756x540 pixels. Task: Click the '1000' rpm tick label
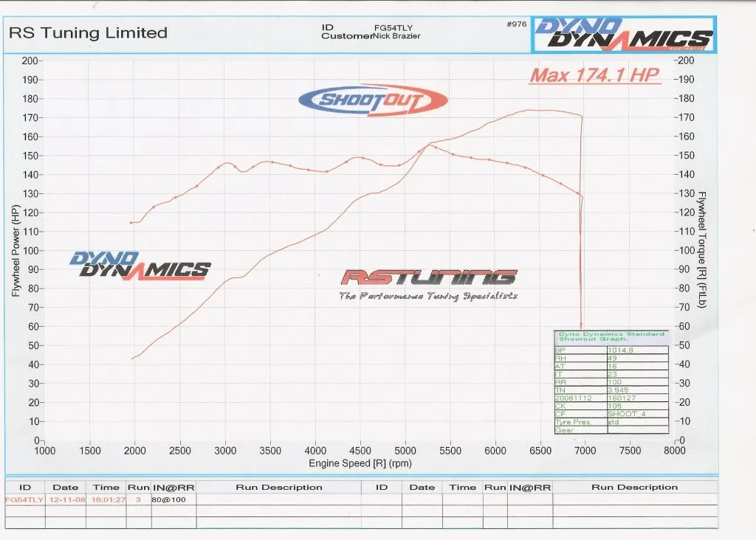pyautogui.click(x=45, y=451)
